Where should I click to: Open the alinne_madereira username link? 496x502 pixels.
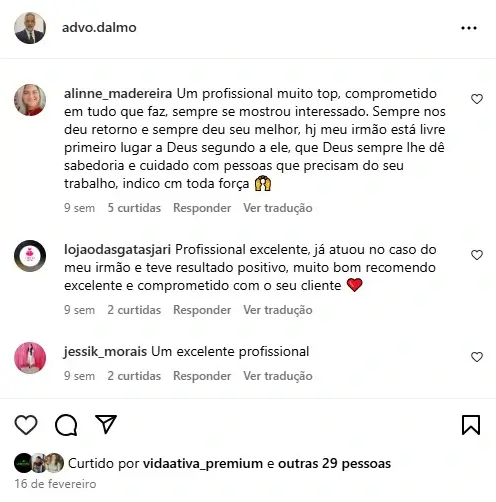click(x=118, y=94)
